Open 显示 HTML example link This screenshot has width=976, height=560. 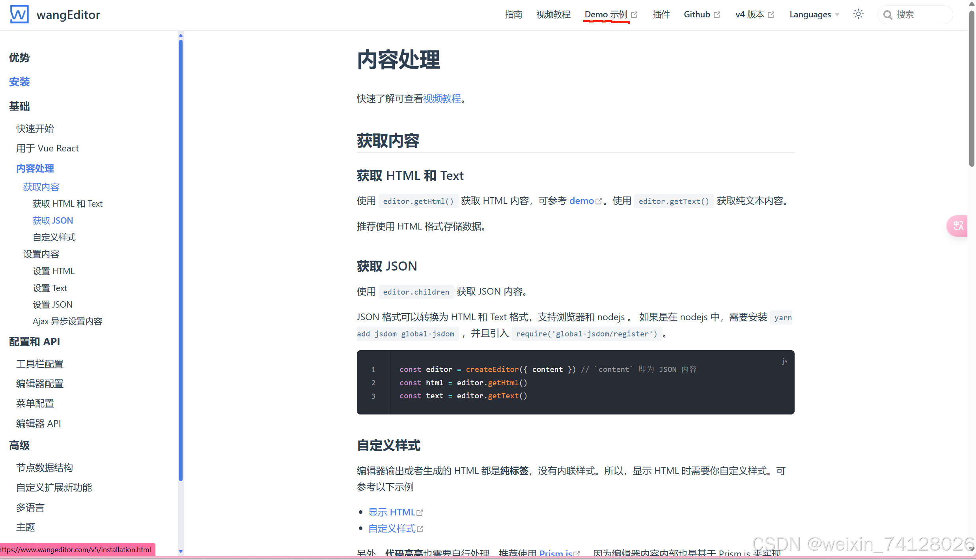pyautogui.click(x=392, y=512)
